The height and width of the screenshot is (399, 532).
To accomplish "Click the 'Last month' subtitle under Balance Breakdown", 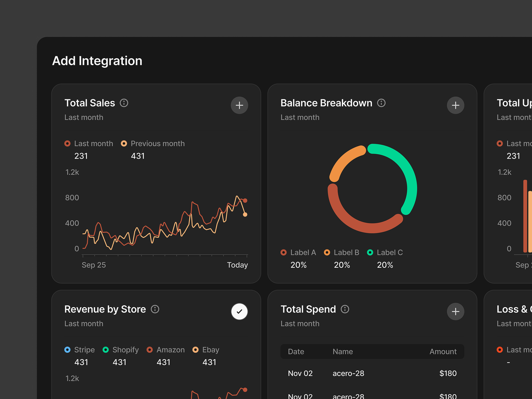I will [x=300, y=117].
